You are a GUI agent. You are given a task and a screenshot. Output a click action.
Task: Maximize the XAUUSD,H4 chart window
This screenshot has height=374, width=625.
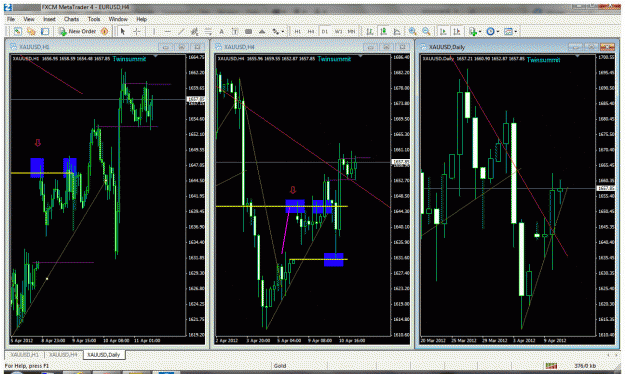tap(387, 47)
